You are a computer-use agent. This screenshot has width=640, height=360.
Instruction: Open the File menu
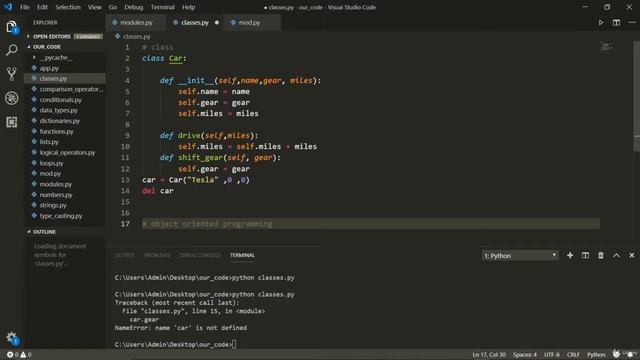coord(24,7)
